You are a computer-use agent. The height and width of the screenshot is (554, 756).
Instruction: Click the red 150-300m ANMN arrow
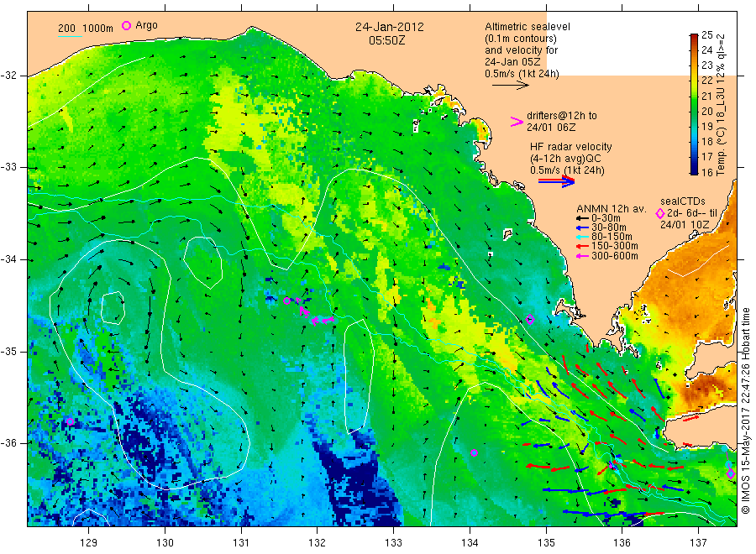coord(583,246)
